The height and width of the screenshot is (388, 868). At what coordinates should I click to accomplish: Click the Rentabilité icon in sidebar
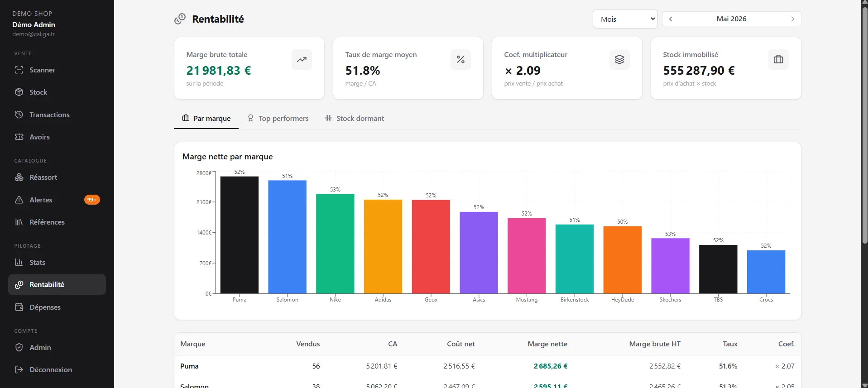(19, 284)
